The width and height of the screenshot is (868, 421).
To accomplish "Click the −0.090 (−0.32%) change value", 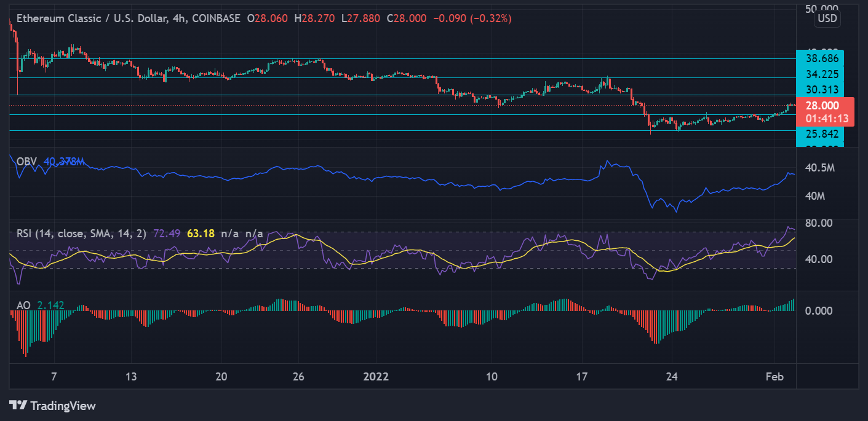I will click(472, 18).
